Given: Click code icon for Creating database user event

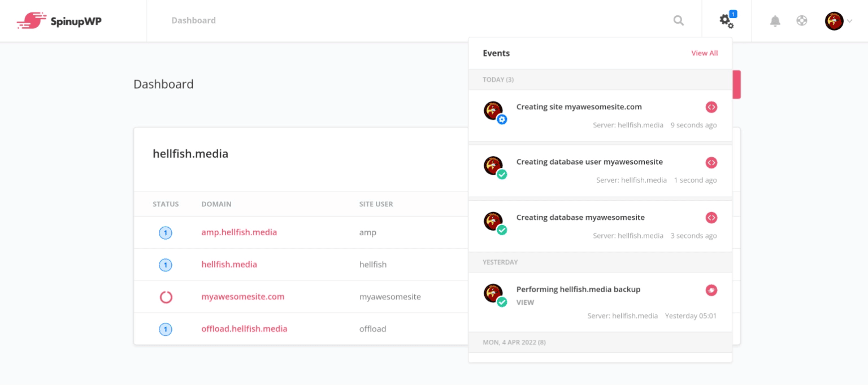Looking at the screenshot, I should (711, 162).
